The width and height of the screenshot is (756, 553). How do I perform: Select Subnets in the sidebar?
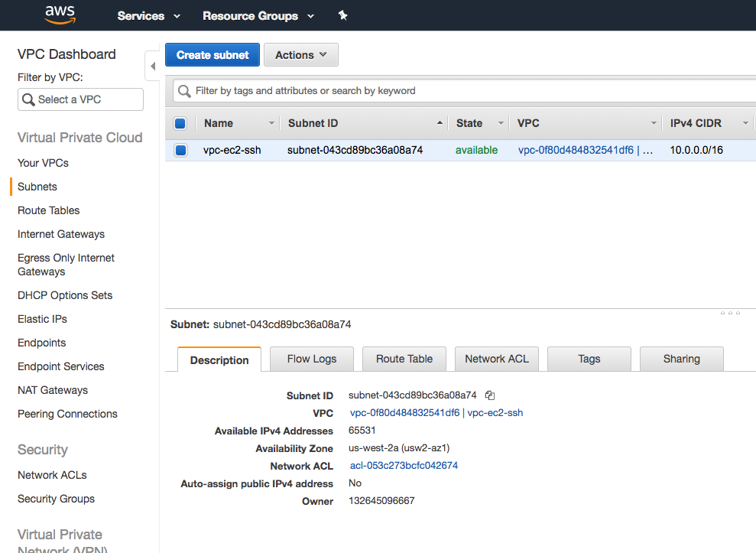[x=37, y=187]
